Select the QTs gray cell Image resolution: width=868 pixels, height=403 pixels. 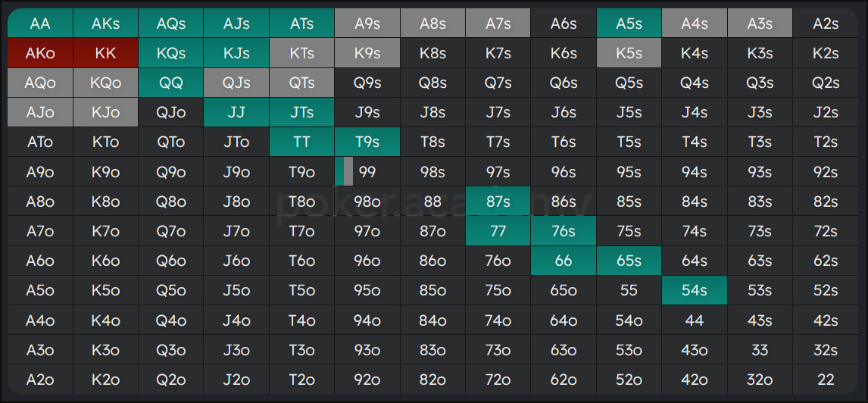click(301, 83)
